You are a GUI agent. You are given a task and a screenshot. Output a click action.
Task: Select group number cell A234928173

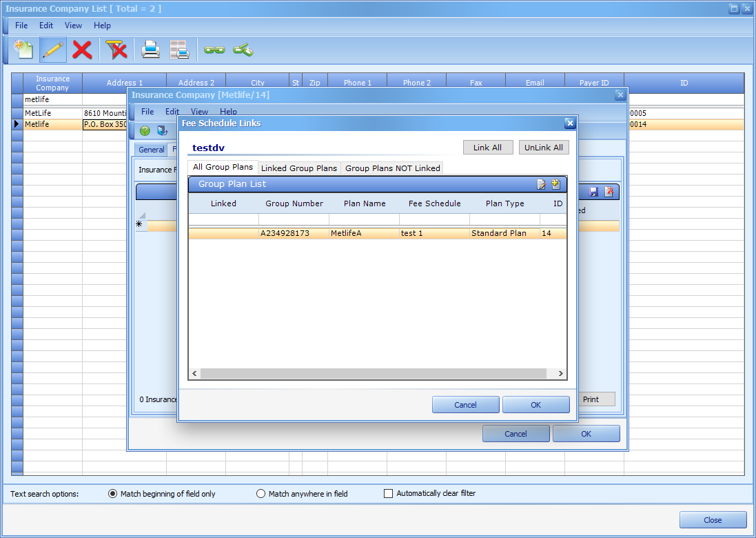[x=294, y=233]
